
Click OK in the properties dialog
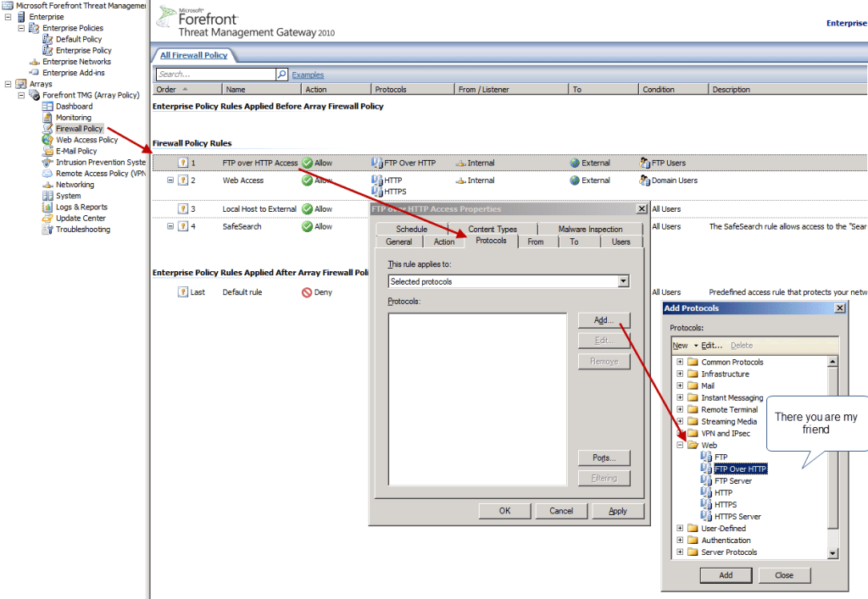[505, 511]
